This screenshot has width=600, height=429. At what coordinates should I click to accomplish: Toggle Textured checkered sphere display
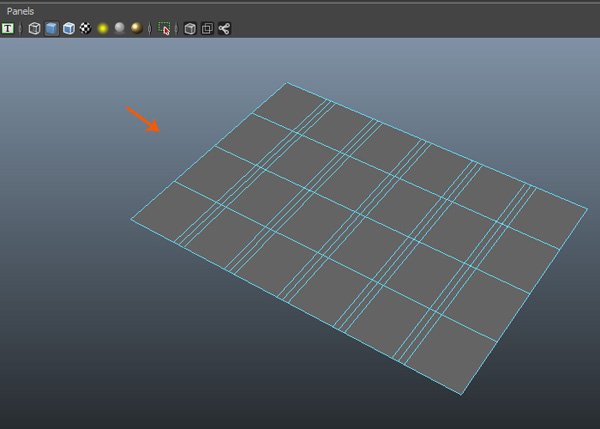click(85, 28)
